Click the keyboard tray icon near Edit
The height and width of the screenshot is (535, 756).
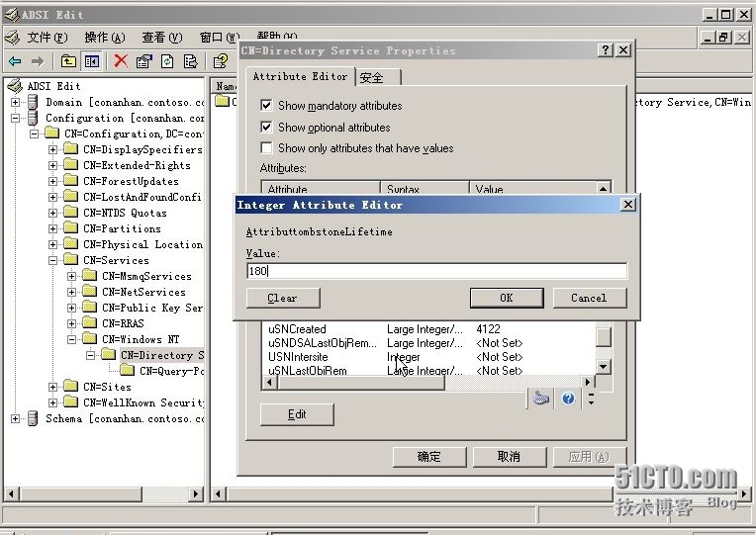point(541,399)
